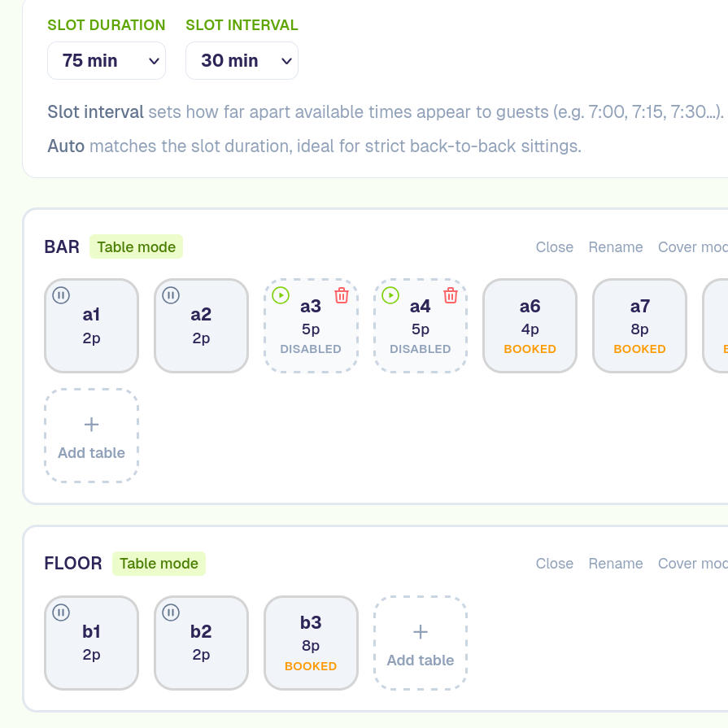Delete table a3 using the trash icon
This screenshot has width=728, height=728.
point(342,295)
